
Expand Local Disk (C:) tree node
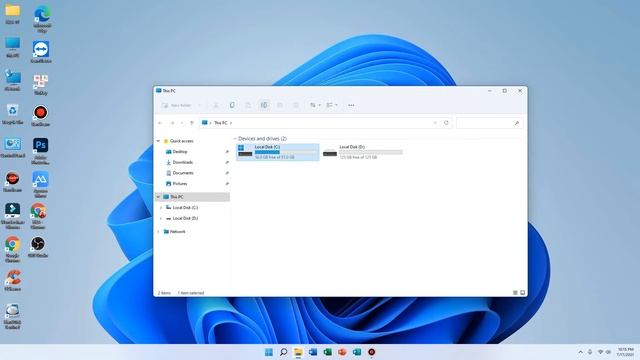161,208
